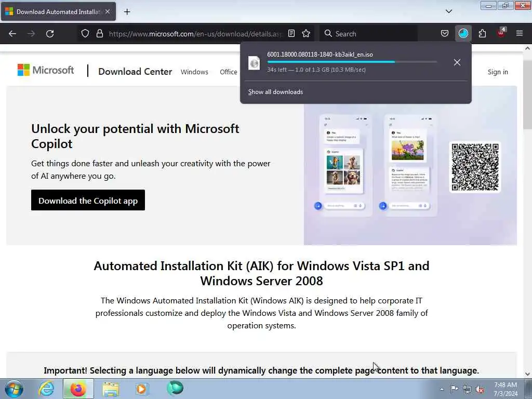This screenshot has height=399, width=532.
Task: Click the Firefox taskbar icon
Action: (78, 389)
